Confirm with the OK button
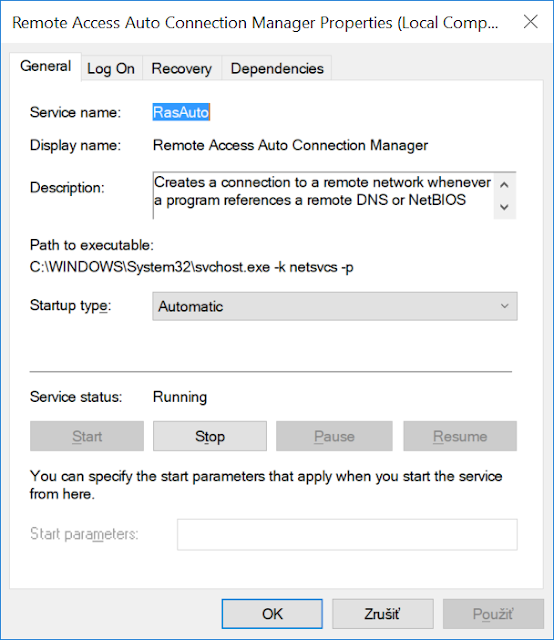 click(x=272, y=614)
